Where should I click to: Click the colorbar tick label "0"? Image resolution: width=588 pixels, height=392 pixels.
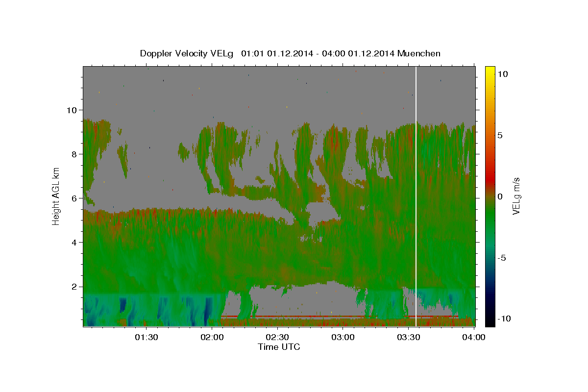pyautogui.click(x=500, y=196)
